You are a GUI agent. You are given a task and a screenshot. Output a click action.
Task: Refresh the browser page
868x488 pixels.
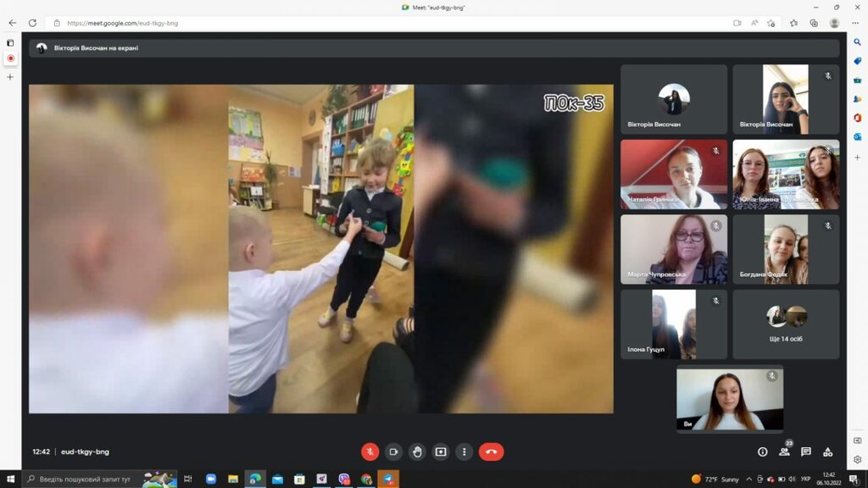coord(33,23)
